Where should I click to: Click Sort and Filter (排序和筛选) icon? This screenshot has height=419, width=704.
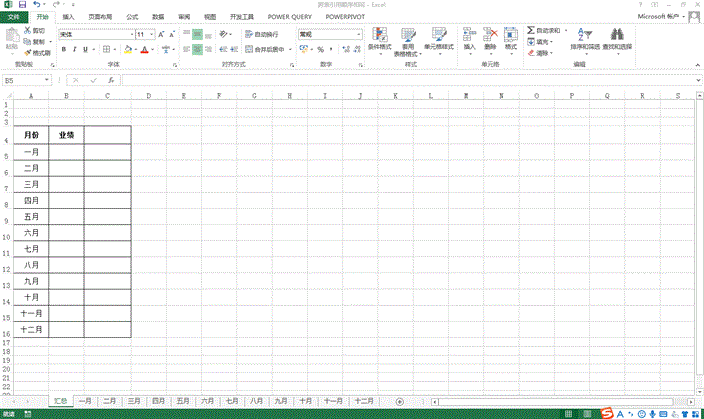coord(586,39)
